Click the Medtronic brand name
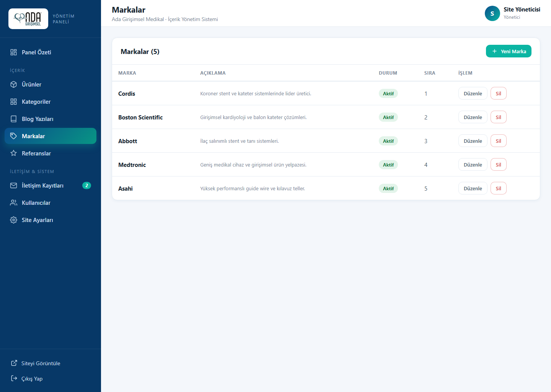 pyautogui.click(x=132, y=165)
